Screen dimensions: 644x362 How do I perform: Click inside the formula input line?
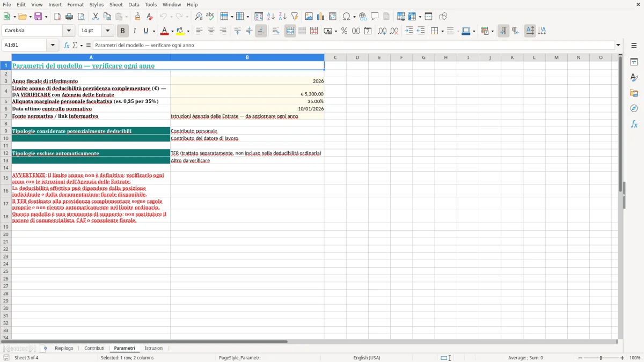354,46
